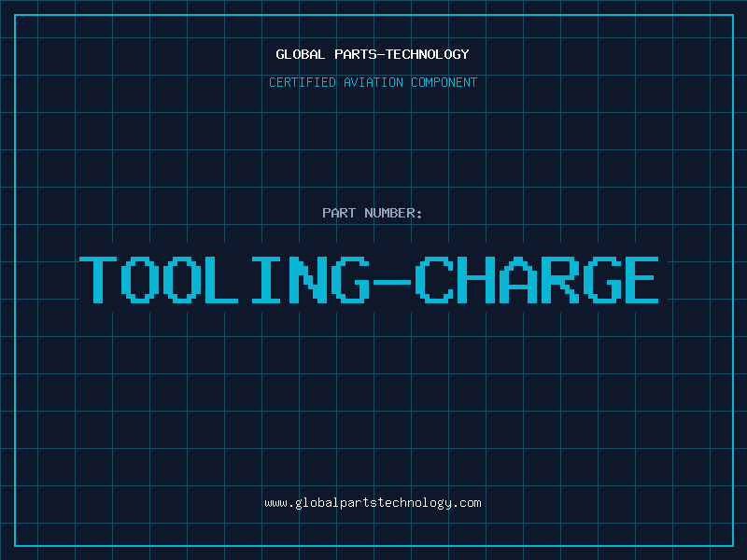
Task: Click the word PART in PART NUMBER label
Action: 339,213
